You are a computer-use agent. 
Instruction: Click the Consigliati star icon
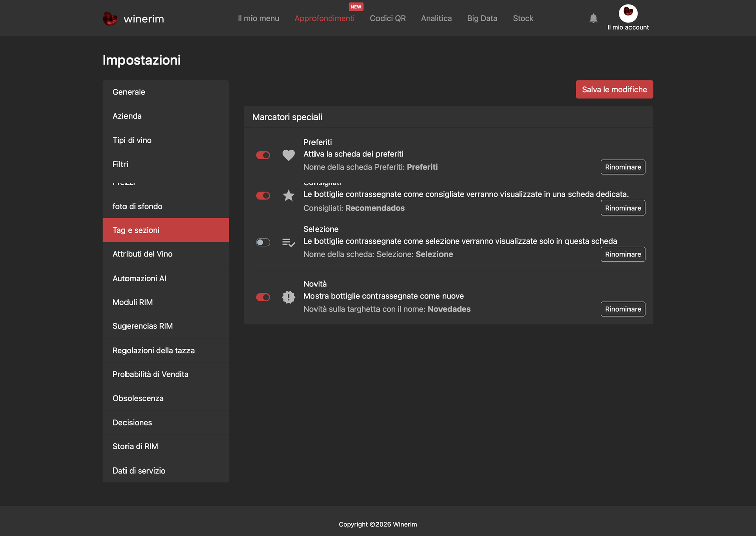point(288,195)
